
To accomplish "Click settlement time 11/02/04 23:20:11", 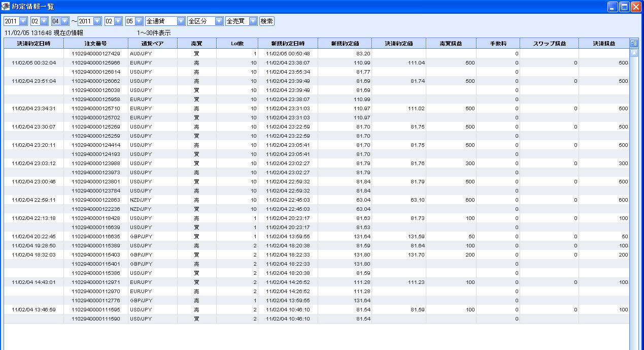I will click(x=33, y=145).
